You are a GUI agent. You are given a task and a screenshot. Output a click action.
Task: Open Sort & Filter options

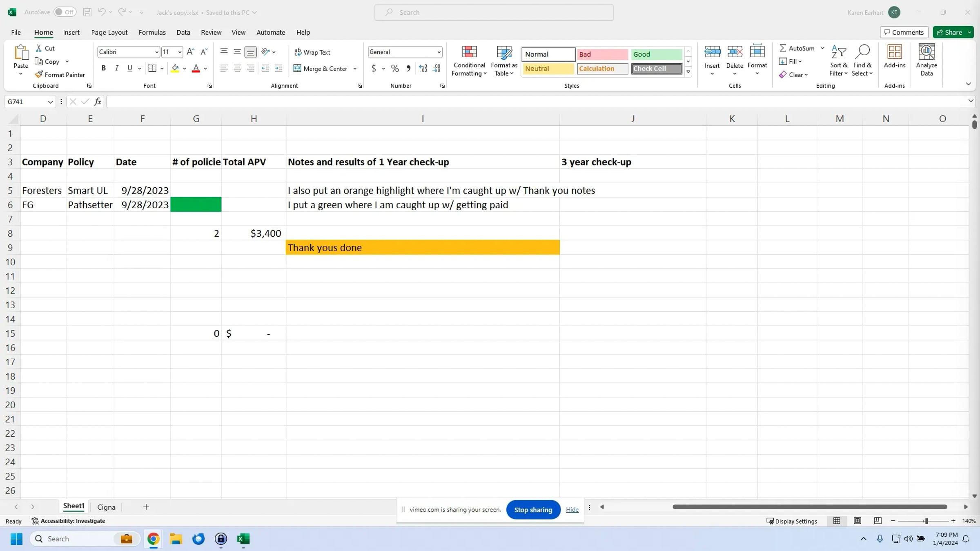click(839, 61)
